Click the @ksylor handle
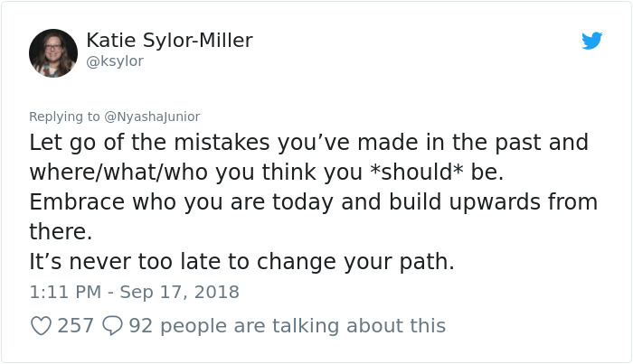Viewport: 633px width, 364px height. coord(115,61)
